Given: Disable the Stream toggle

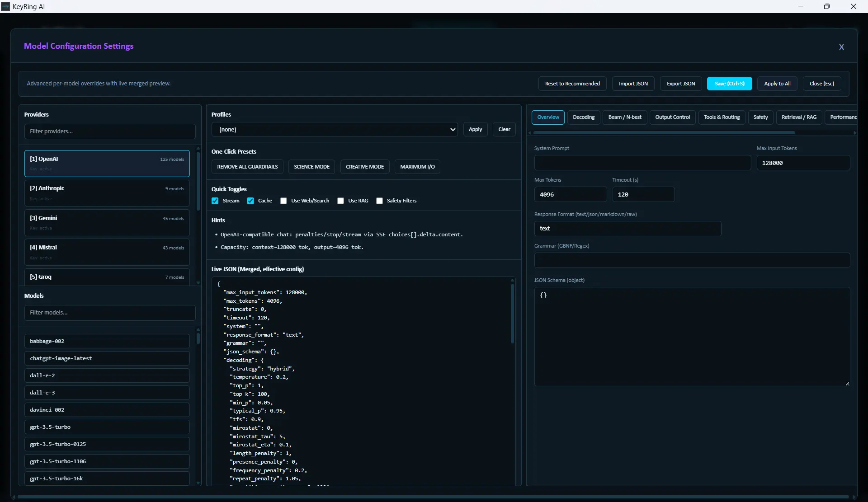Looking at the screenshot, I should (215, 201).
